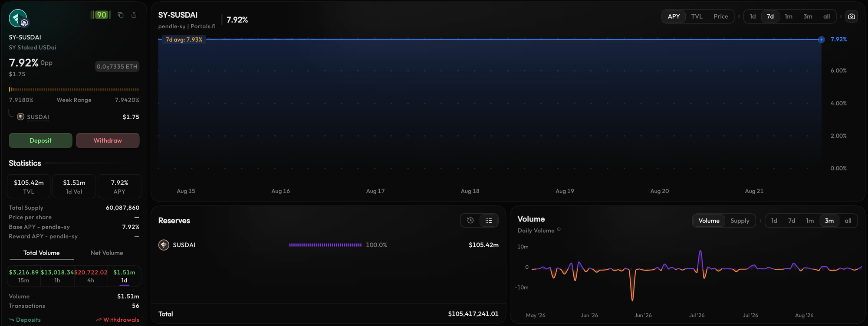This screenshot has width=868, height=326.
Task: Take a chart snapshot with the camera icon
Action: 852,16
